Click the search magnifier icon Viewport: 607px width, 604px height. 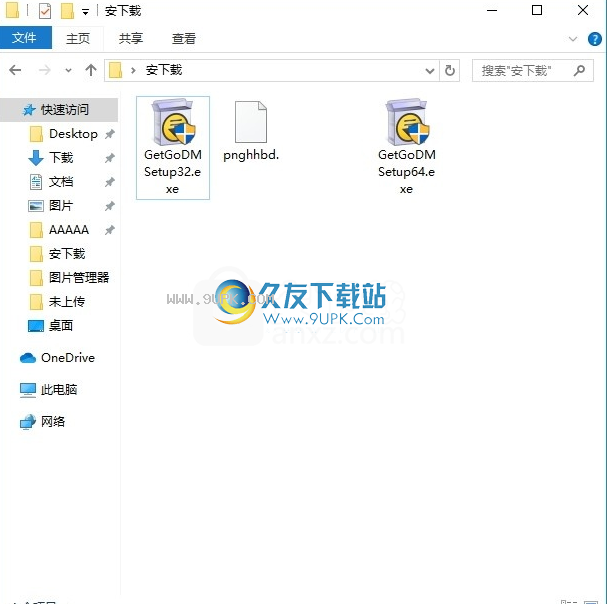coord(579,70)
